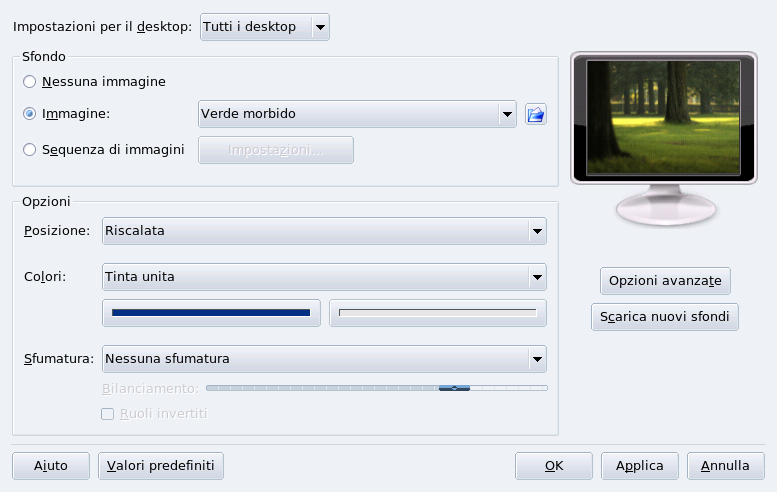
Task: Click the Aiuto button
Action: coord(51,466)
